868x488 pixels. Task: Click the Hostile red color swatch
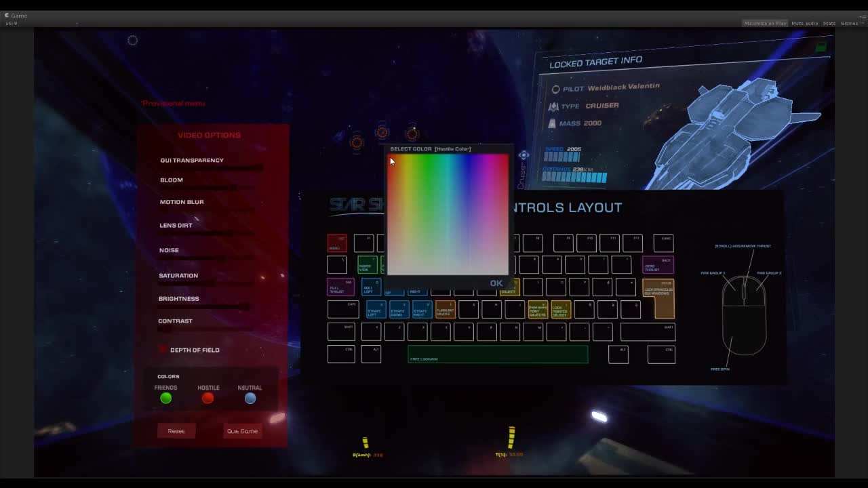pyautogui.click(x=208, y=399)
